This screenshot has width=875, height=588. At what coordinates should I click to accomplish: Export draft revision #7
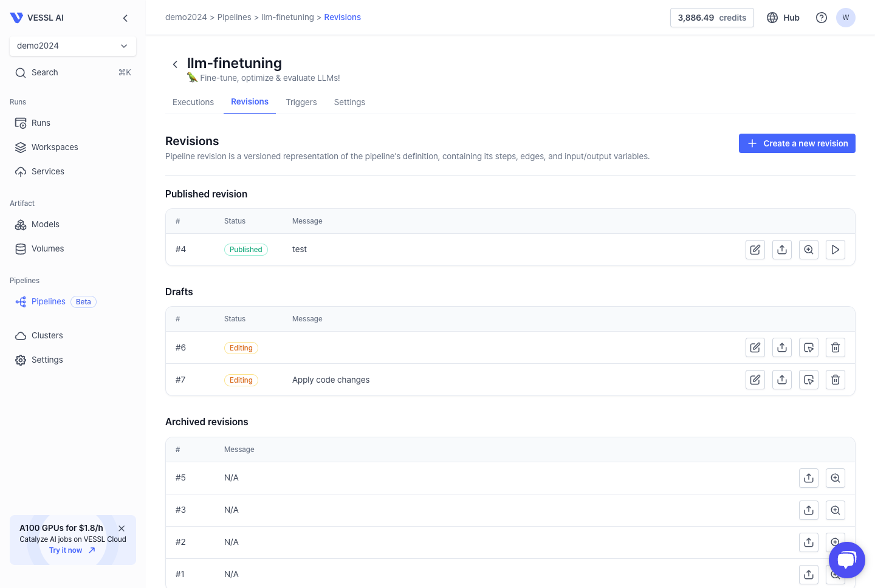click(782, 380)
